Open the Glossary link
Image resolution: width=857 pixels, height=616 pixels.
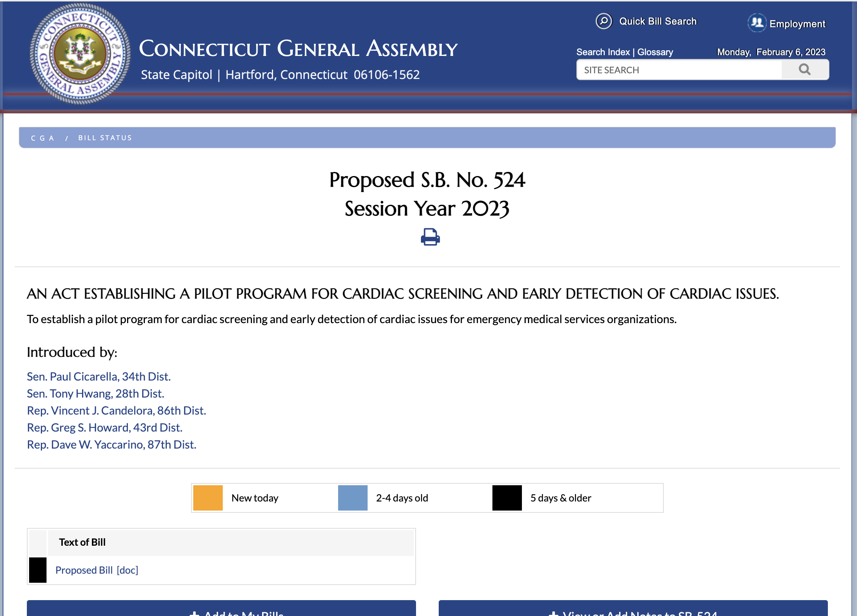[655, 52]
